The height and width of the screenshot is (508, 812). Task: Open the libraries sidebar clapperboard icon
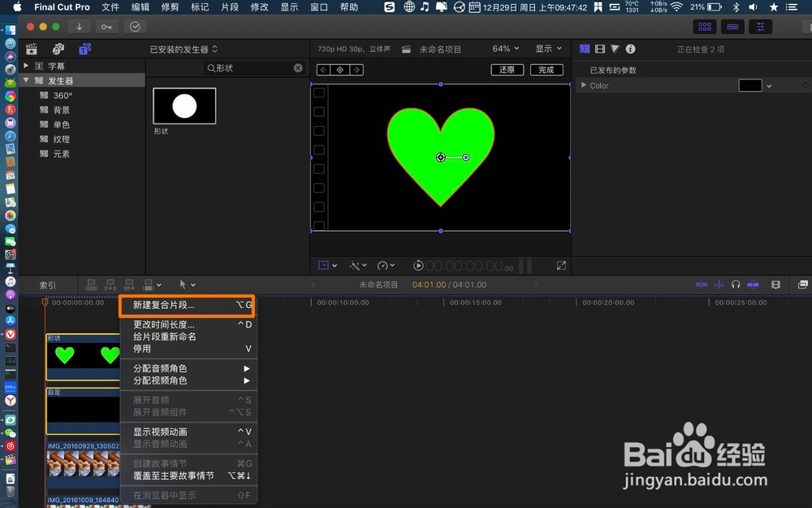(x=32, y=50)
